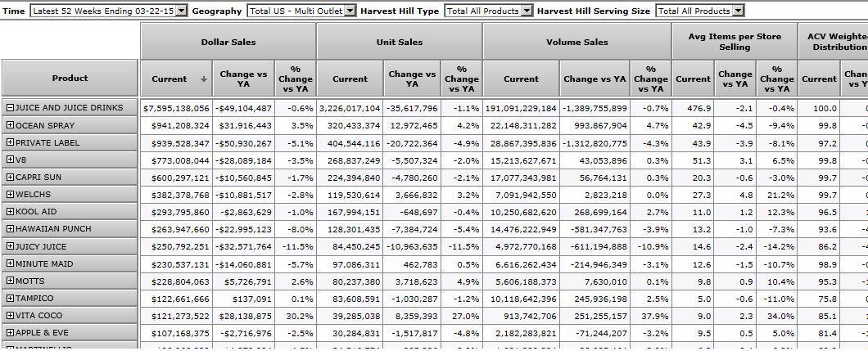Expand the Ocean Spray row

pos(10,125)
